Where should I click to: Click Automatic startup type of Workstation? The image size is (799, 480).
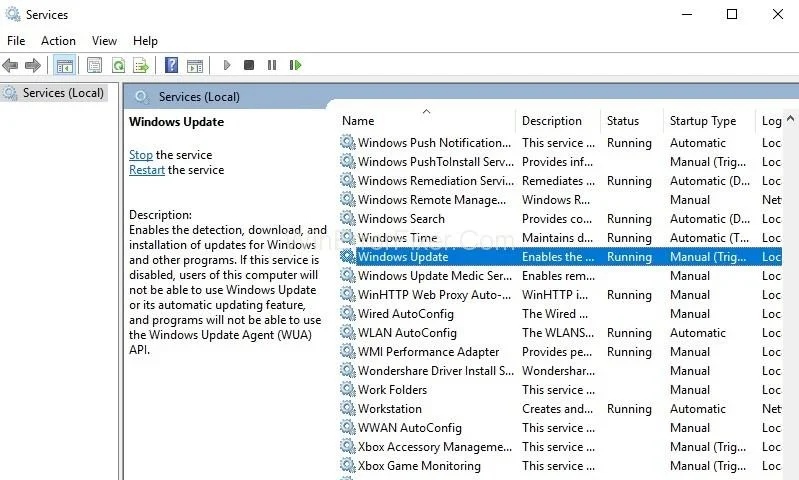(698, 409)
